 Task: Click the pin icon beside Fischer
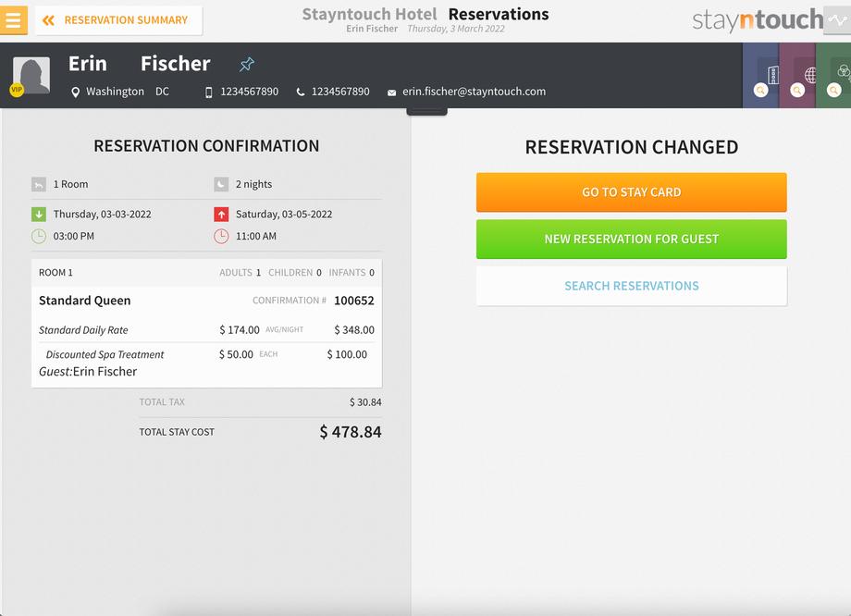tap(247, 65)
